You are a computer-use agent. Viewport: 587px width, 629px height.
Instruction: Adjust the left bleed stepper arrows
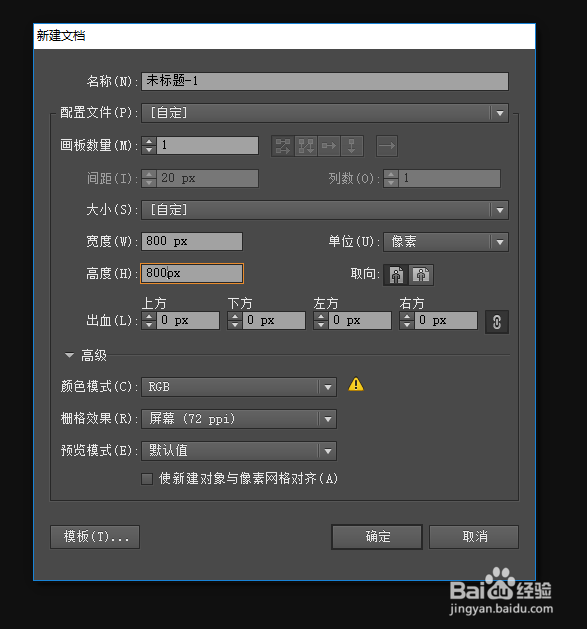click(321, 321)
